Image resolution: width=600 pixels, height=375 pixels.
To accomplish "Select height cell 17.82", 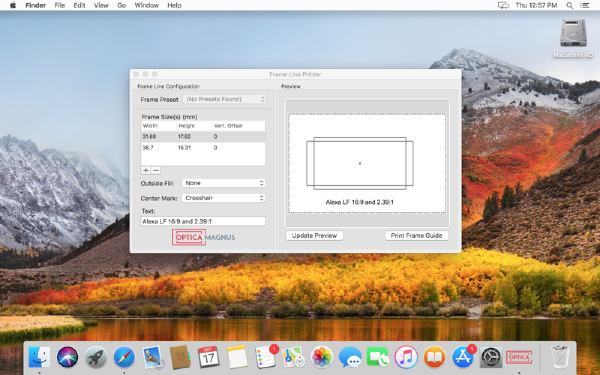I will tap(184, 137).
